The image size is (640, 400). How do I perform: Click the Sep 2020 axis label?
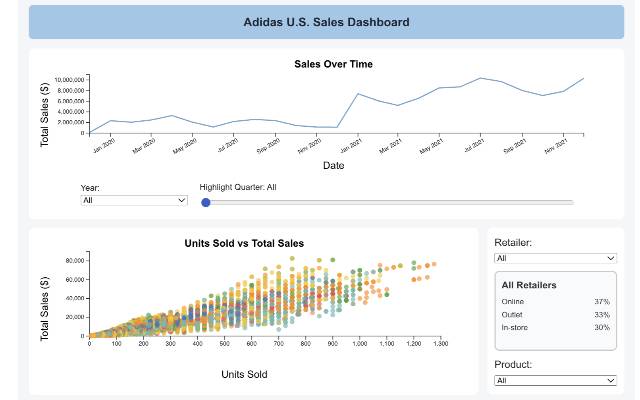[x=269, y=146]
